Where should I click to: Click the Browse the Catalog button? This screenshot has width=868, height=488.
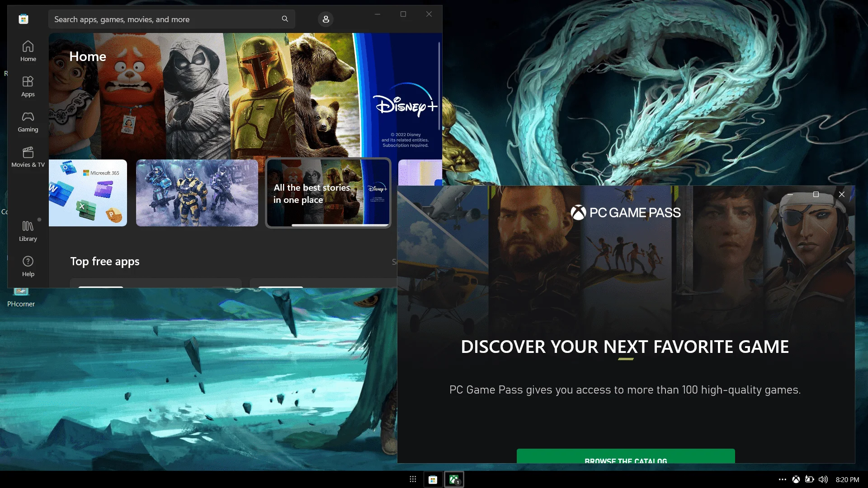(626, 456)
